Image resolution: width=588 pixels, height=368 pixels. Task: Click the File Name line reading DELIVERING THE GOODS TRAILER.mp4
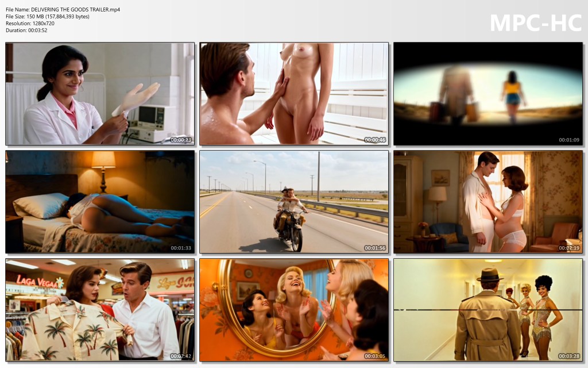click(63, 10)
